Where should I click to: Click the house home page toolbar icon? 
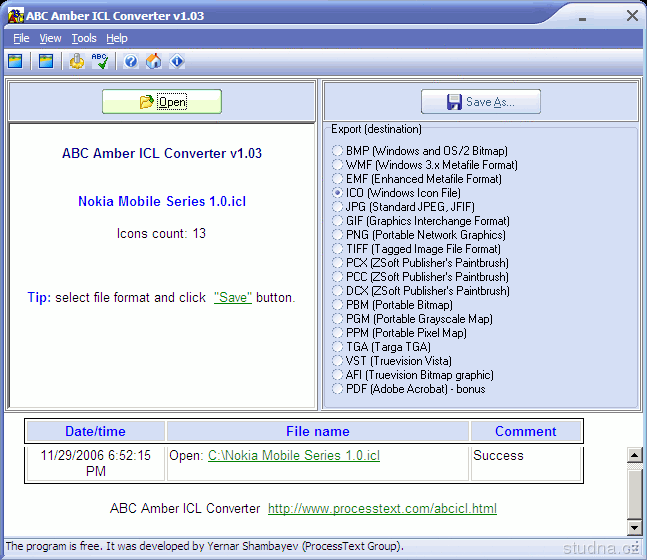(154, 62)
